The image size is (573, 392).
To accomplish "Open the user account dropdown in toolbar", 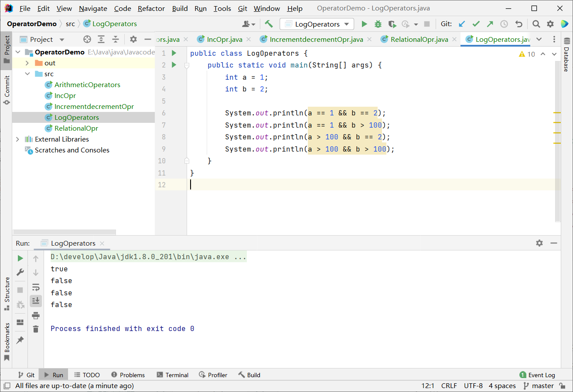I will click(249, 24).
